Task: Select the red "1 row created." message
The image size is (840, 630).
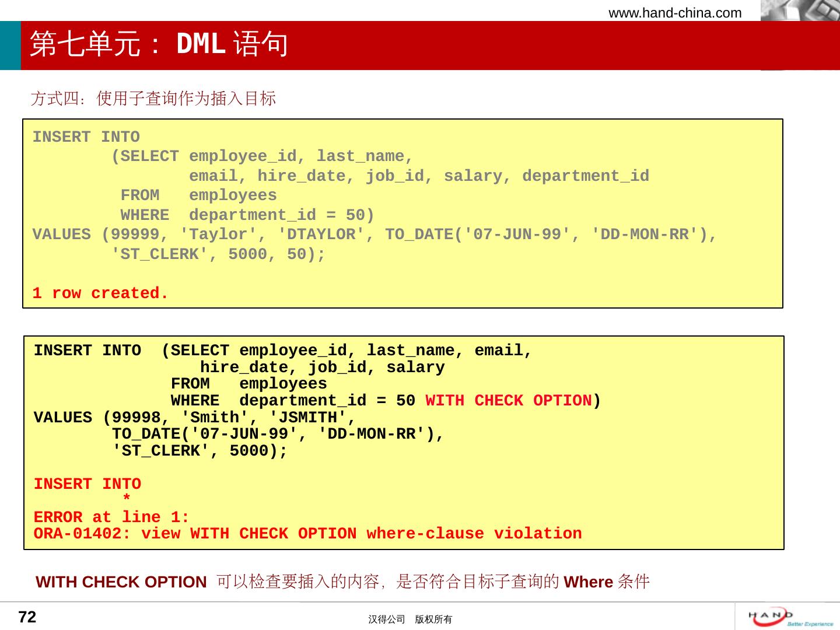Action: coord(100,293)
